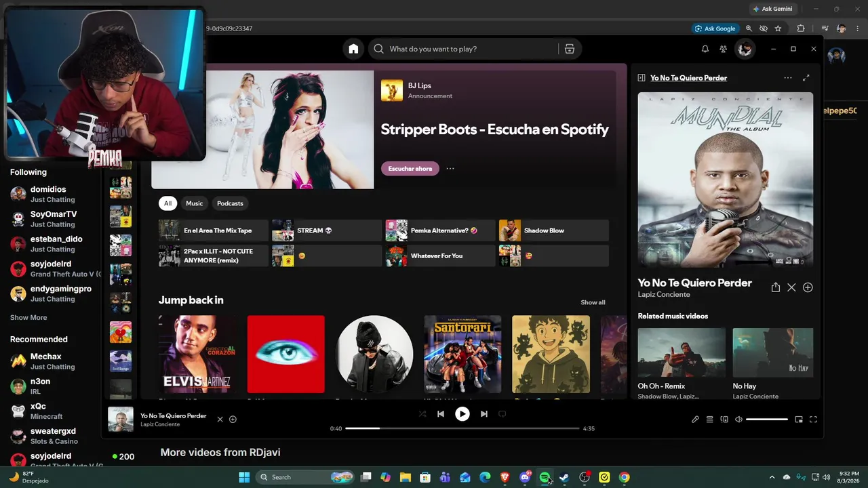Click the Windows taskbar Search box
This screenshot has height=488, width=868.
(306, 477)
